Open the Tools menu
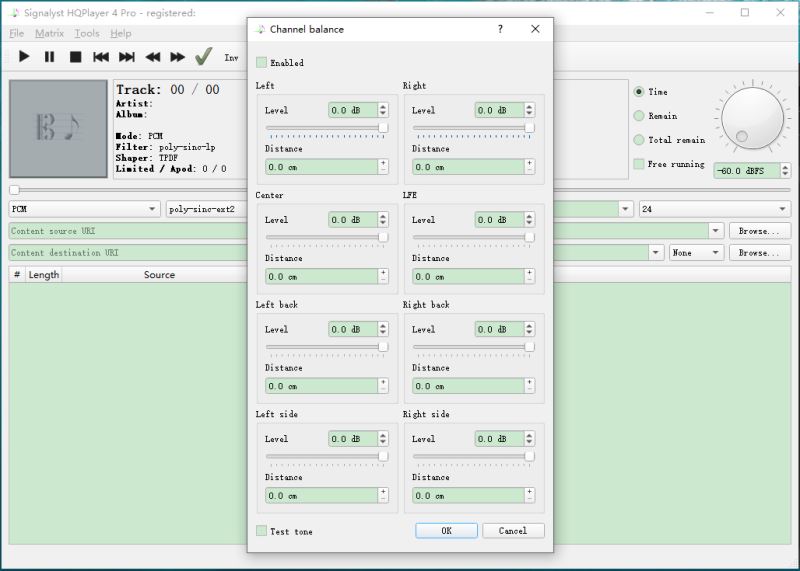Image resolution: width=800 pixels, height=571 pixels. pos(87,33)
